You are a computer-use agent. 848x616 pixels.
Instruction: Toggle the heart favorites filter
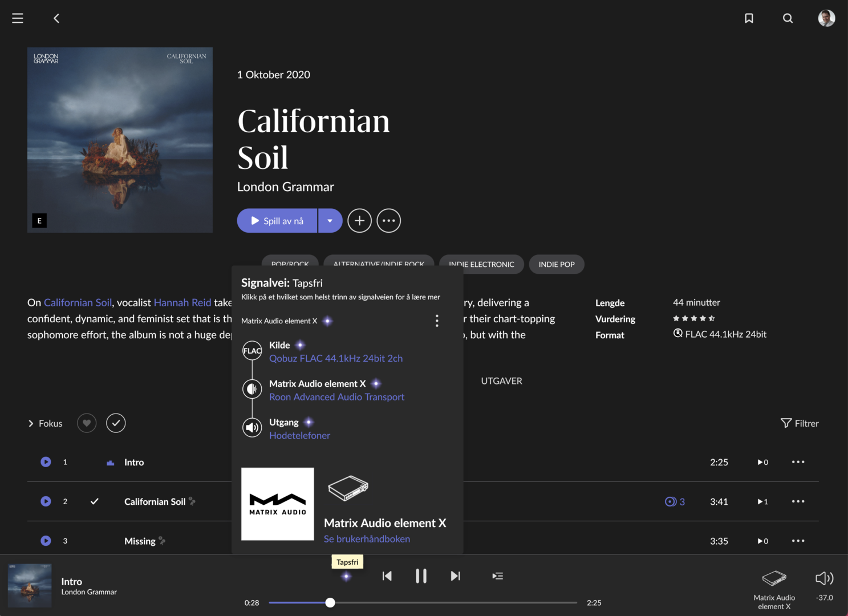coord(87,423)
